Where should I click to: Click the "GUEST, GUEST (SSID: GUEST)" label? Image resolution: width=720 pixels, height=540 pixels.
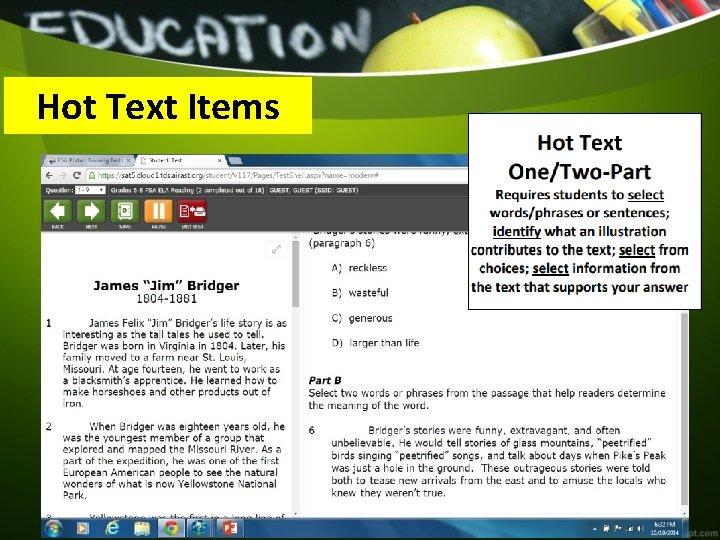click(x=314, y=190)
